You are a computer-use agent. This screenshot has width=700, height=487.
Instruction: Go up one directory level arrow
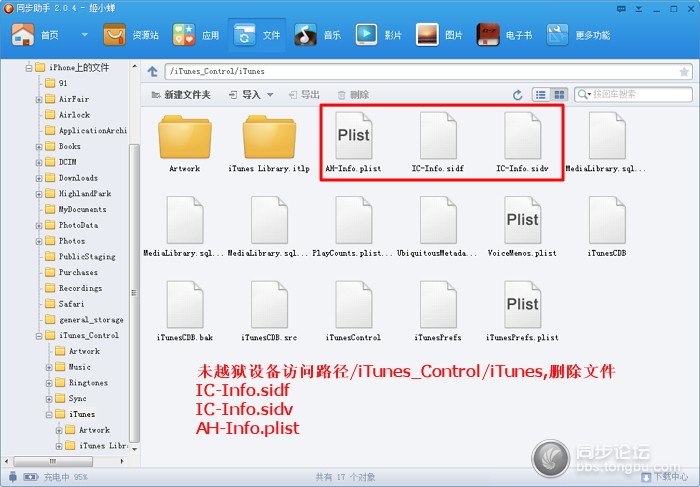coord(153,71)
